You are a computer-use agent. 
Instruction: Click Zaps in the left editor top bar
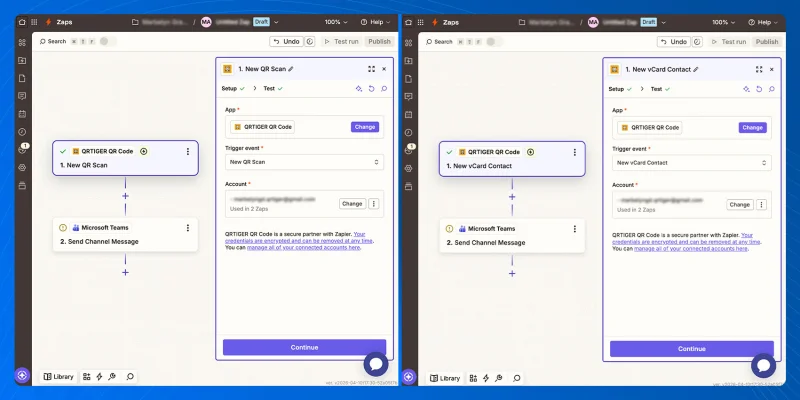(x=64, y=22)
